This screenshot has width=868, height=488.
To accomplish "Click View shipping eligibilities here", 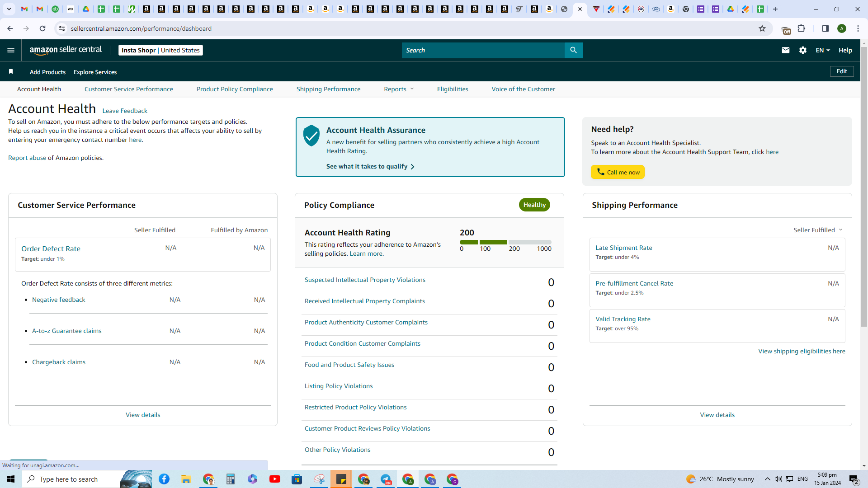I will point(802,351).
